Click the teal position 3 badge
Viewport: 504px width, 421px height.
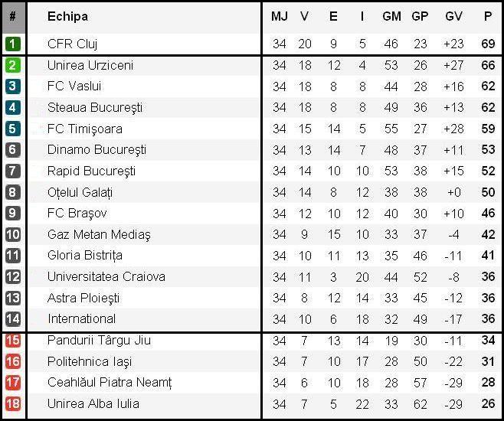coord(12,86)
